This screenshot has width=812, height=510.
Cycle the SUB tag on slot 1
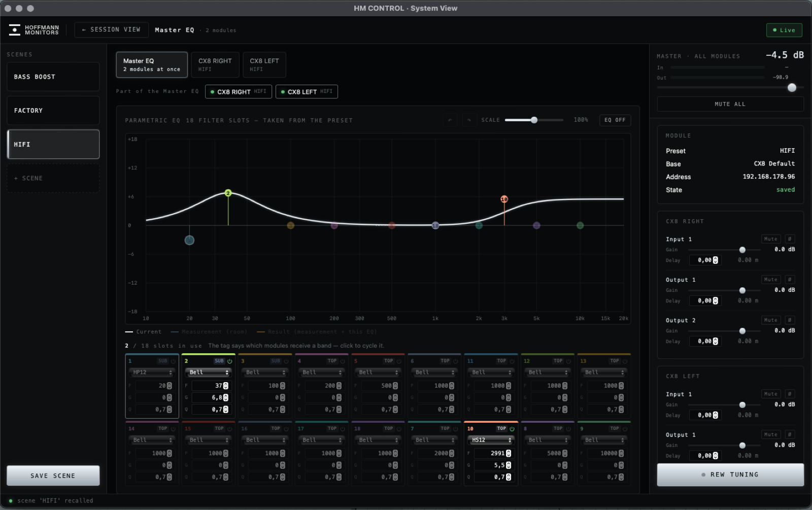point(162,361)
